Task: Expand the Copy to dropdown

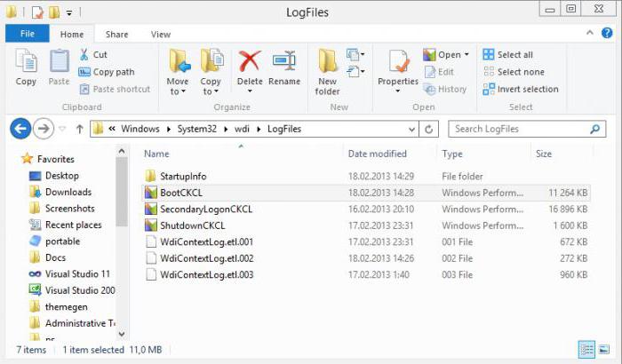Action: [211, 91]
